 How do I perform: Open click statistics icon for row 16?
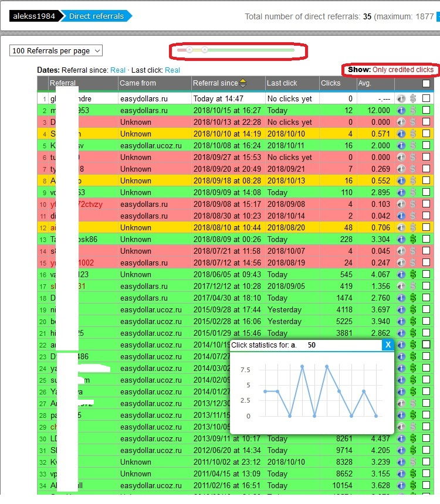401,274
